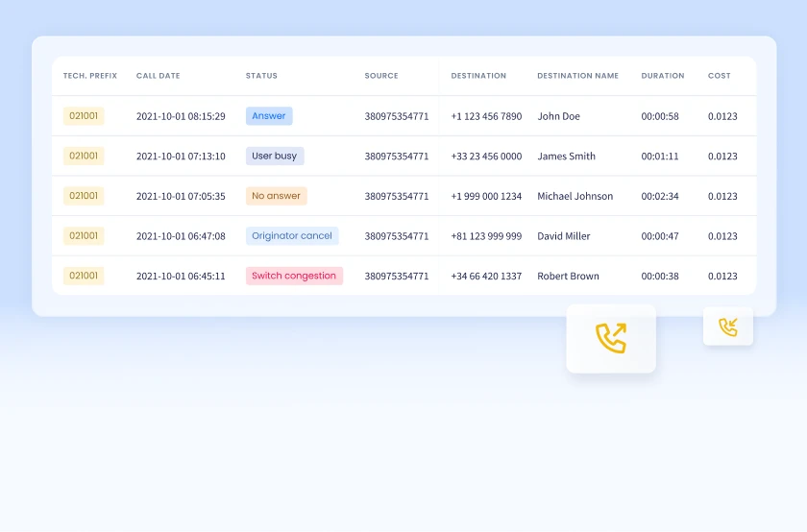807x532 pixels.
Task: Select the Switch congestion status tag
Action: click(294, 276)
